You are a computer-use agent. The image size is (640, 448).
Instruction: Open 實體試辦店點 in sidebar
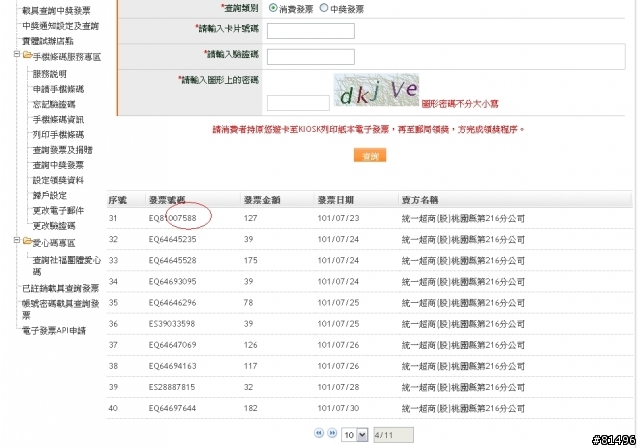click(x=48, y=41)
